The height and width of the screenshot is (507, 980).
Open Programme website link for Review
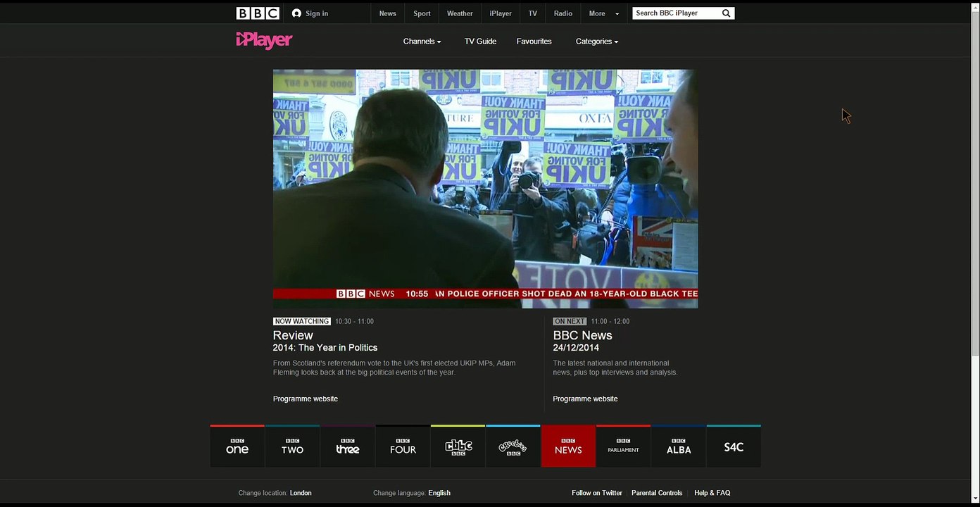coord(306,399)
